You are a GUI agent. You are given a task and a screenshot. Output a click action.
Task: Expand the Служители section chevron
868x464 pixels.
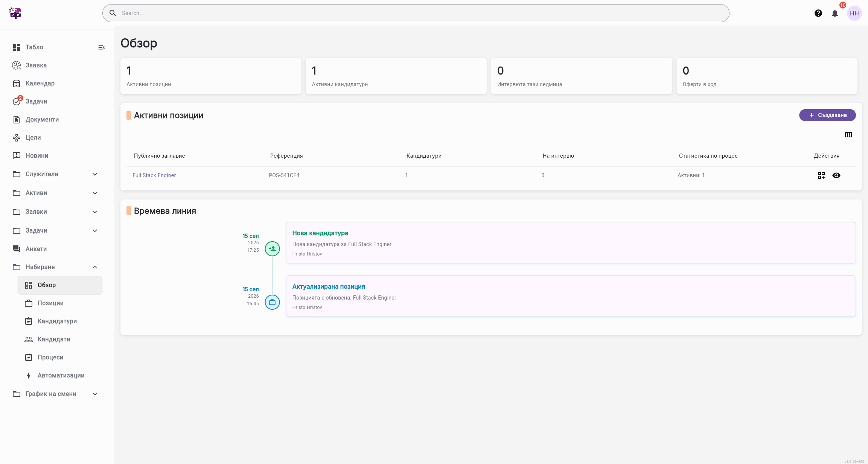coord(95,174)
